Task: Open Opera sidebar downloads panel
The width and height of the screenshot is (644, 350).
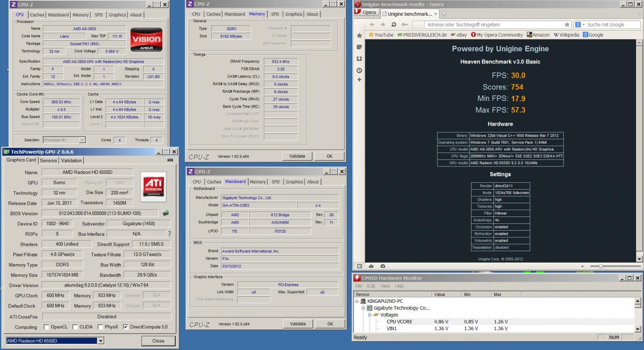Action: pos(359,59)
